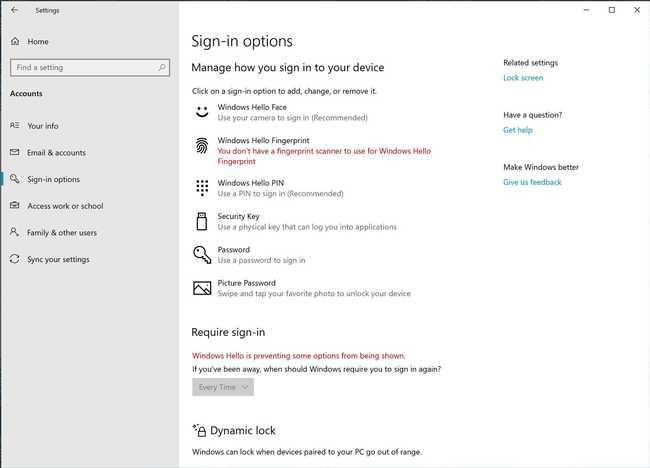Click Use a PIN to sign in description
The width and height of the screenshot is (650, 468).
(x=280, y=194)
